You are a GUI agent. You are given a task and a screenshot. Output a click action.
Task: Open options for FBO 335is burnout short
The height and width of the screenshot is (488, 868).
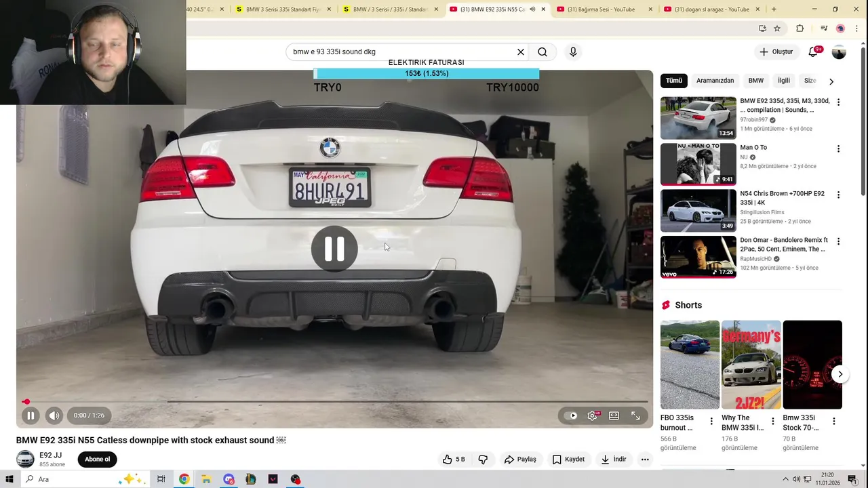[x=711, y=422]
